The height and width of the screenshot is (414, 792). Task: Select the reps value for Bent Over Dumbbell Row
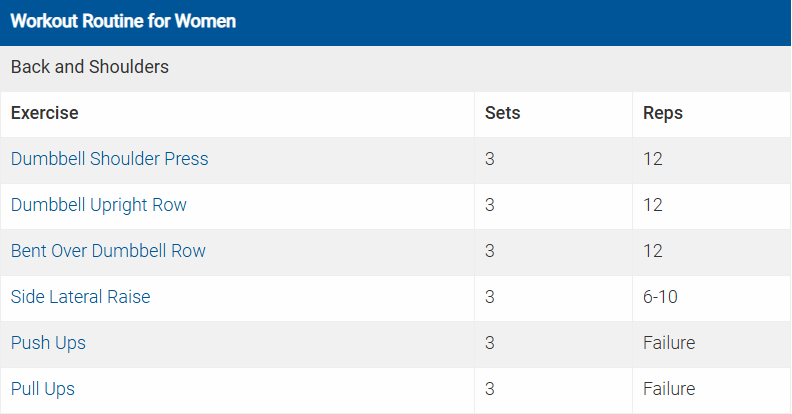point(653,251)
